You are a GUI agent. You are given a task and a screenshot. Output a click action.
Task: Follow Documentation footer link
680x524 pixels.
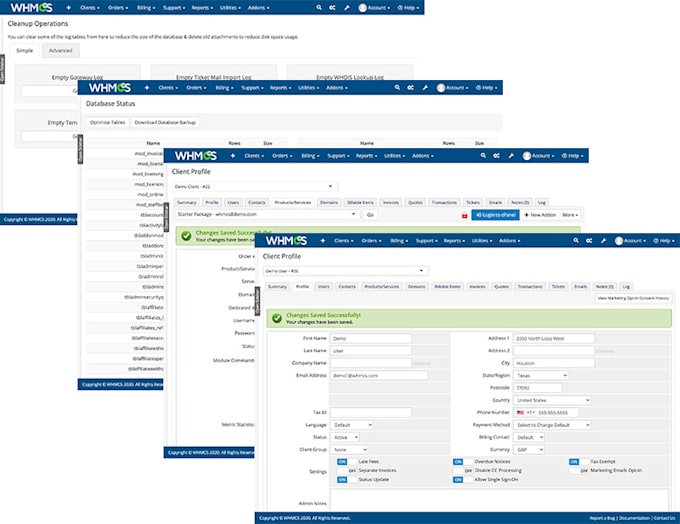pos(634,518)
